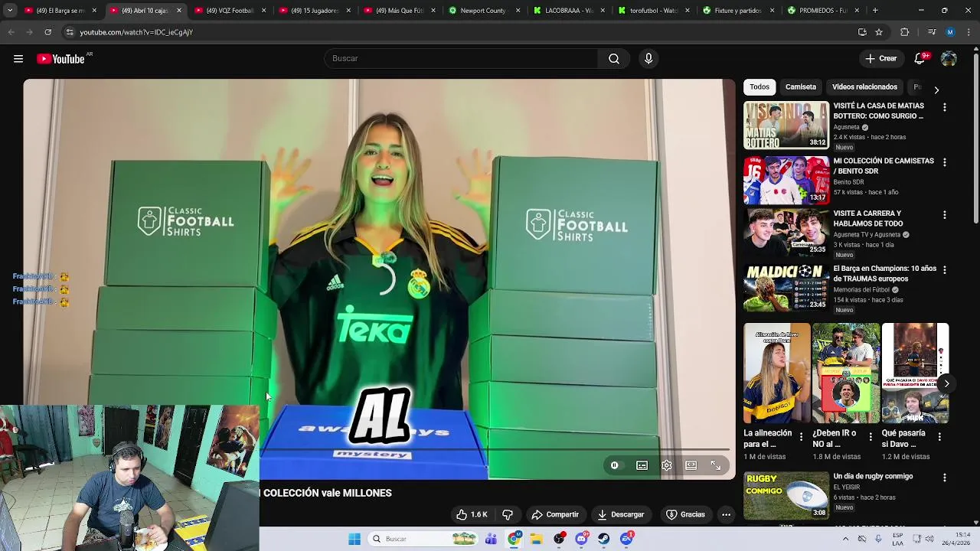Viewport: 980px width, 551px height.
Task: View site information in the address bar
Action: pos(70,32)
